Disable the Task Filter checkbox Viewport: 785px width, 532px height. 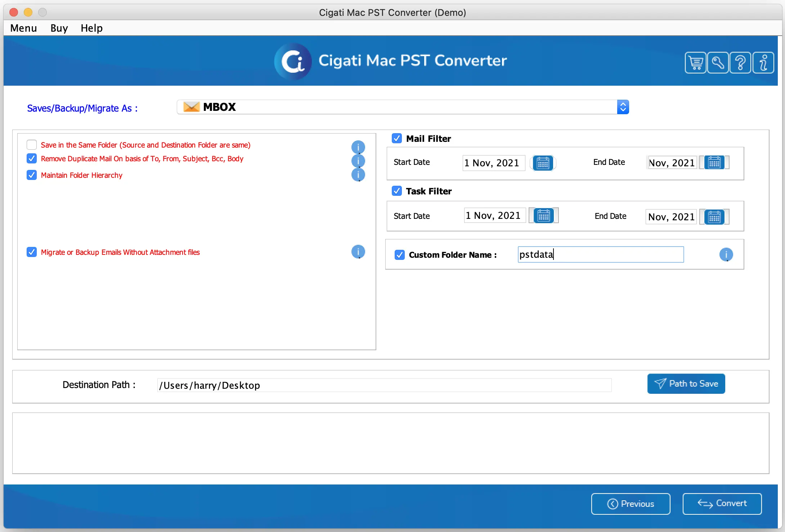click(x=397, y=191)
